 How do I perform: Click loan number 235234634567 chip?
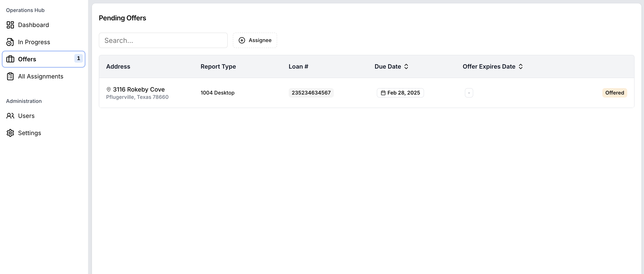coord(311,93)
